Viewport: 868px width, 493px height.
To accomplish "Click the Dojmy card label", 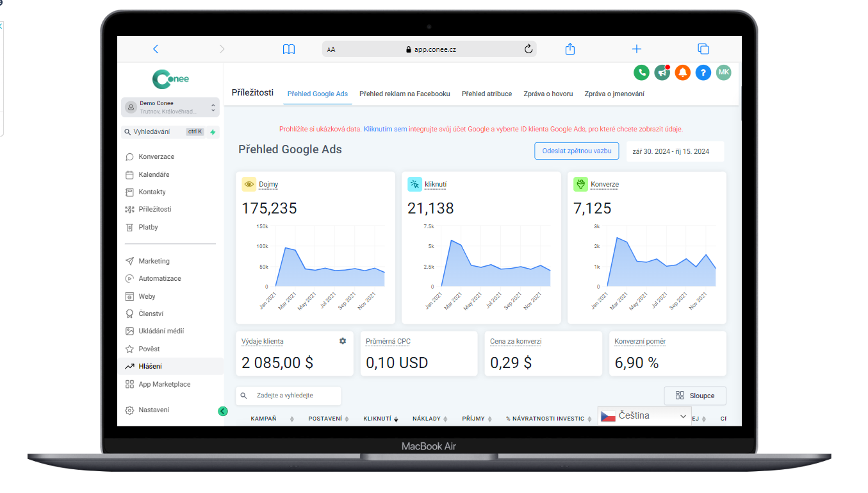I will 268,185.
